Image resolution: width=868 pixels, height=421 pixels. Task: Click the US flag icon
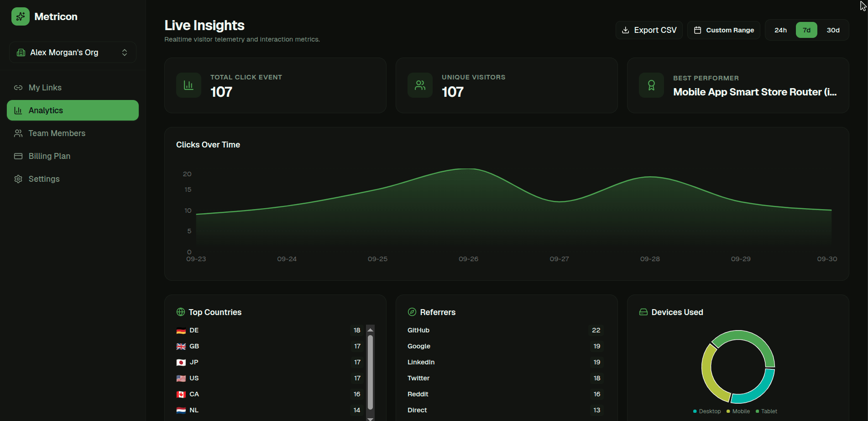coord(181,379)
